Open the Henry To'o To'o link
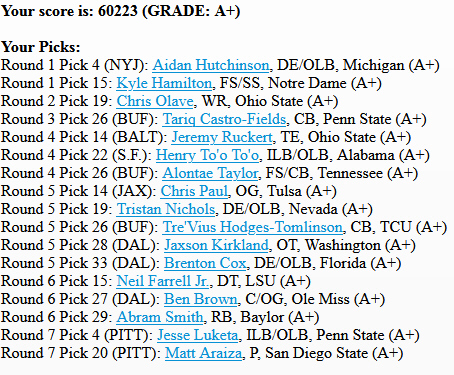This screenshot has width=454, height=375. [207, 155]
